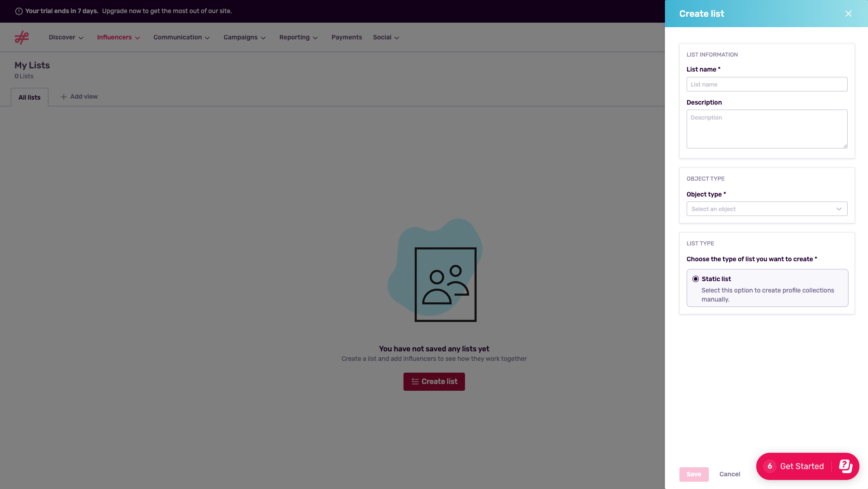
Task: Expand the Influencers navigation menu
Action: click(x=119, y=38)
